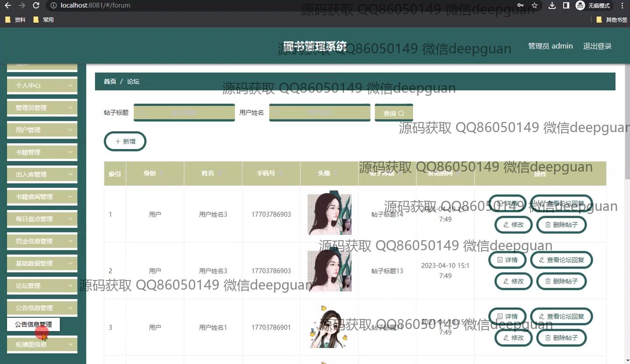Viewport: 630px width, 364px height.
Task: View site information icon in address bar
Action: click(x=53, y=6)
